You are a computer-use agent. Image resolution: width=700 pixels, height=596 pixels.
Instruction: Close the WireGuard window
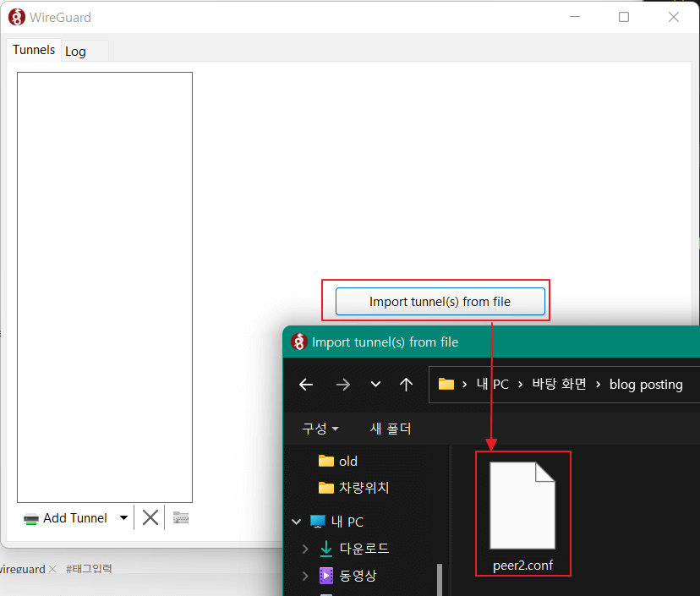tap(674, 17)
